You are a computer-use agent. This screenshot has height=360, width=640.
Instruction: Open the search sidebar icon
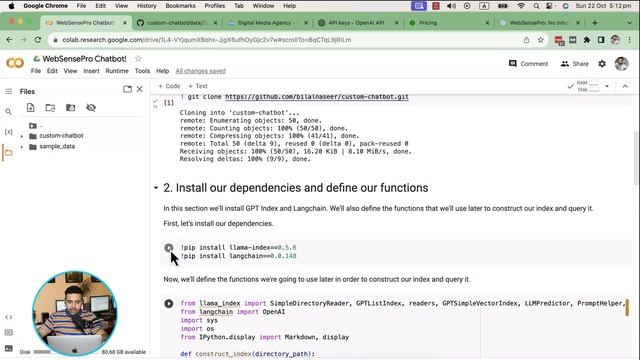pyautogui.click(x=8, y=111)
